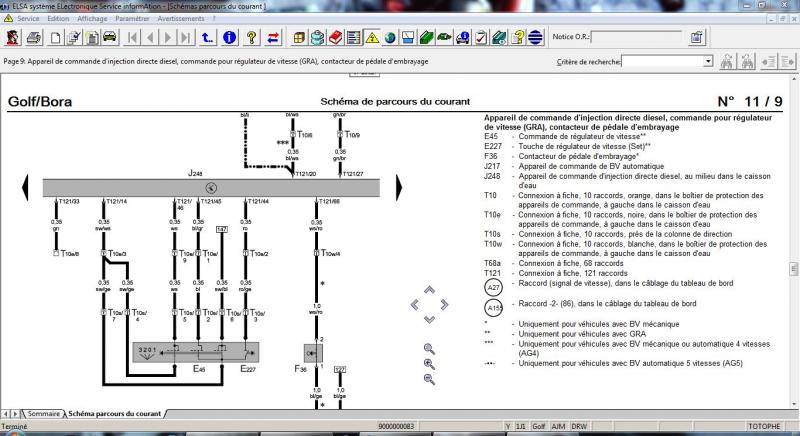Screen dimensions: 800x436
Task: Click the tab scroll right arrow at bottom
Action: coord(15,414)
